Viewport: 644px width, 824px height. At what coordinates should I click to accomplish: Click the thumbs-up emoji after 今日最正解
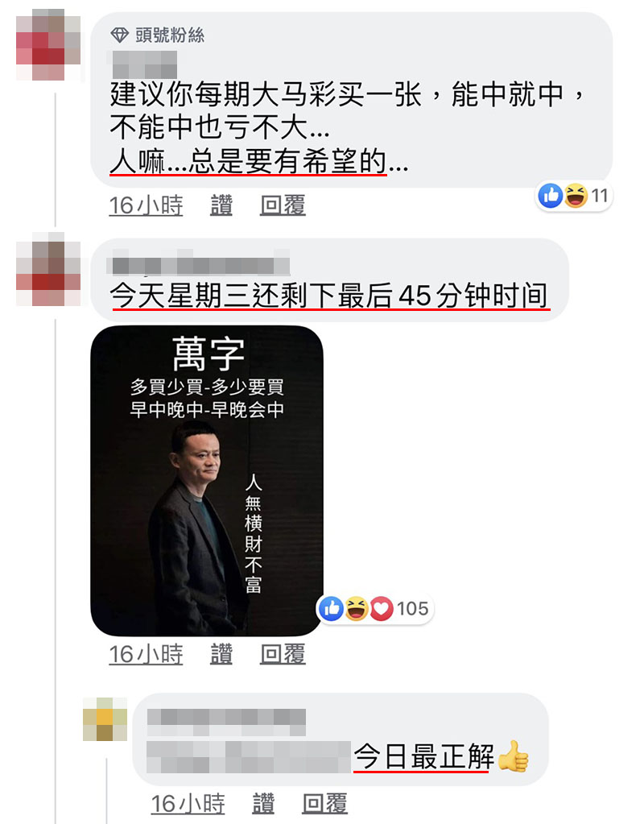(x=513, y=756)
